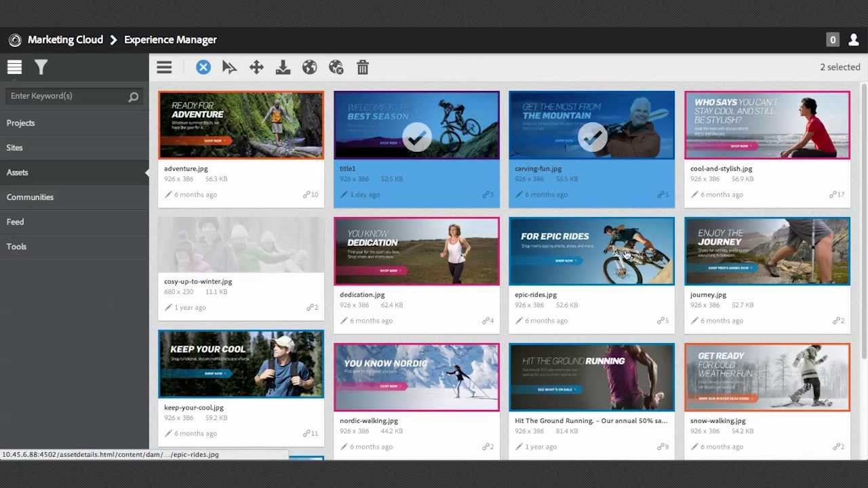Screen dimensions: 868x488
Task: Open the Filter panel in the sidebar
Action: pos(41,67)
